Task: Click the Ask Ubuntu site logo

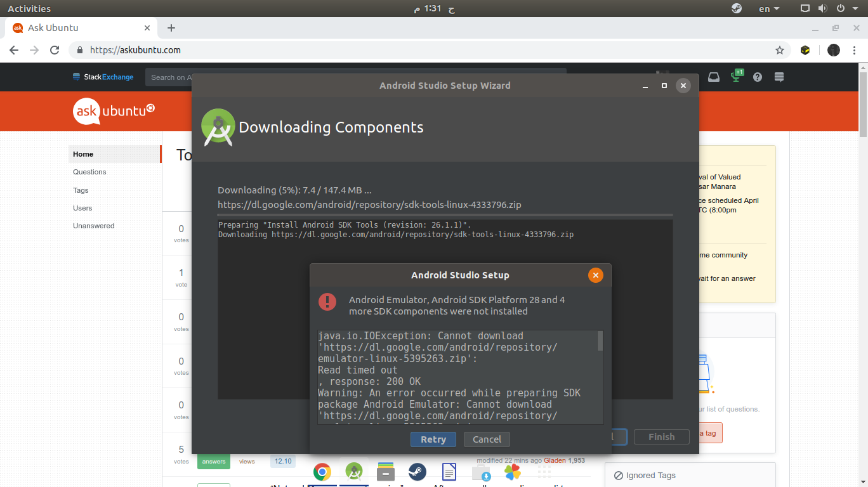Action: tap(114, 110)
